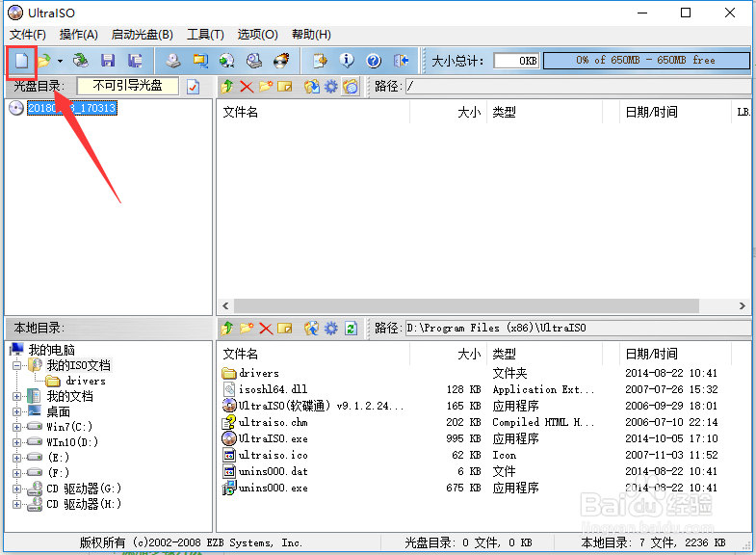Click the Compress ISO disc icon
This screenshot has width=756, height=555.
226,61
